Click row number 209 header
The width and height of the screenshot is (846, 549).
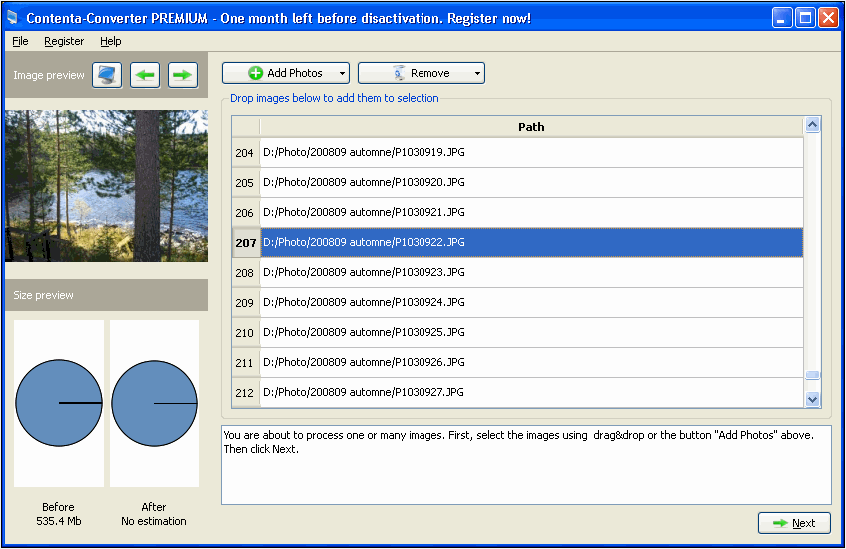pos(245,303)
